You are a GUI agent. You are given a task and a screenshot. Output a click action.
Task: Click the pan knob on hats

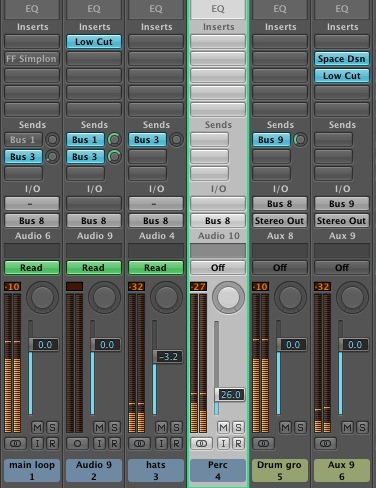click(x=167, y=297)
